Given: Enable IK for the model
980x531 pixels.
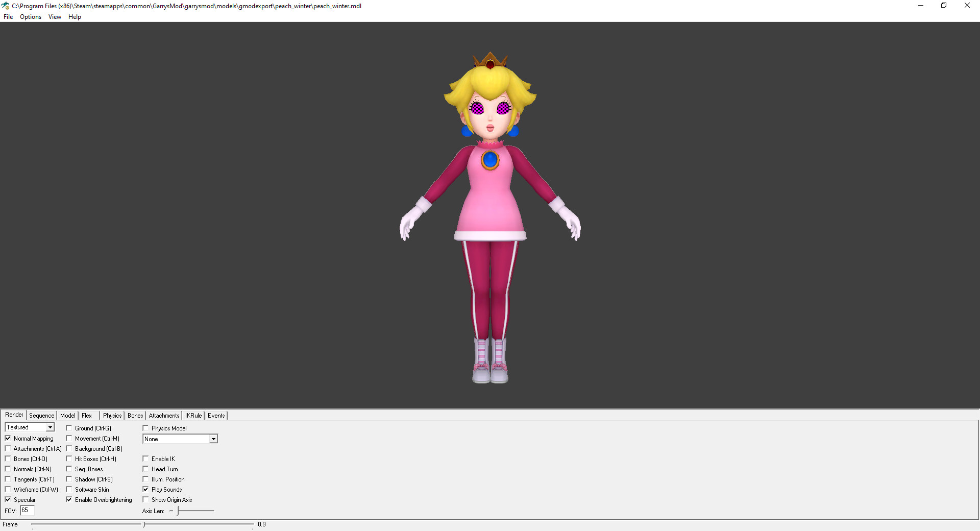Looking at the screenshot, I should (x=146, y=458).
